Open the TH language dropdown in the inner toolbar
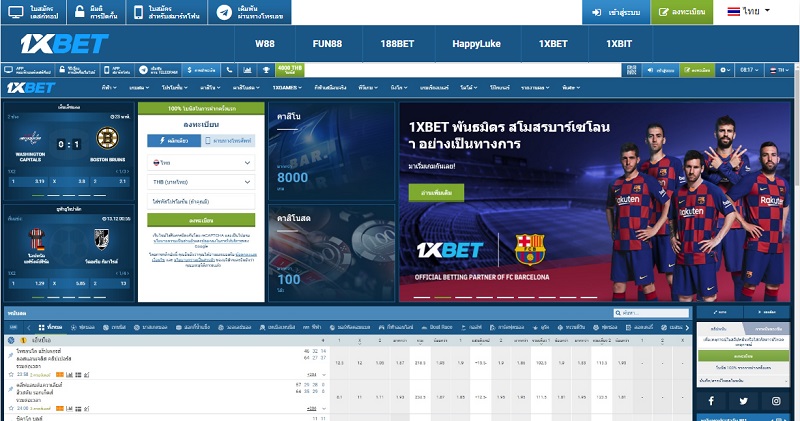Screen dimensions: 800x421 pos(780,70)
